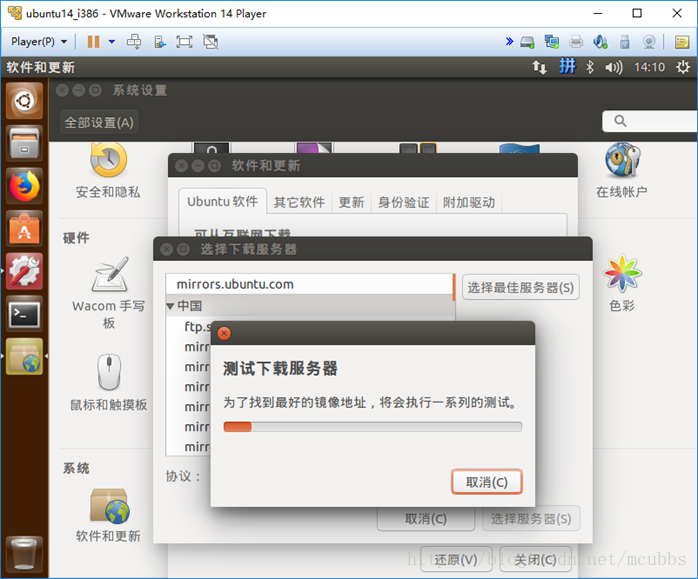
Task: Open 在线帐户 settings
Action: click(x=622, y=171)
